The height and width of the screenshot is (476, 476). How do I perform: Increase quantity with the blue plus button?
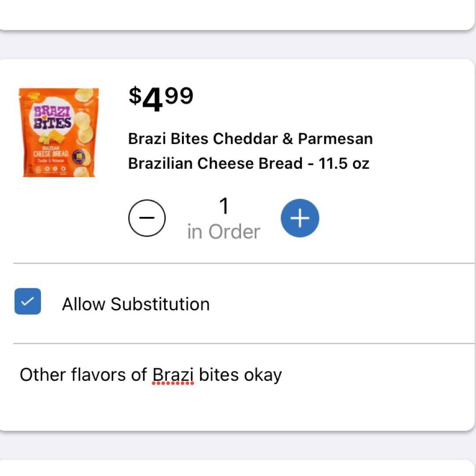(x=300, y=218)
